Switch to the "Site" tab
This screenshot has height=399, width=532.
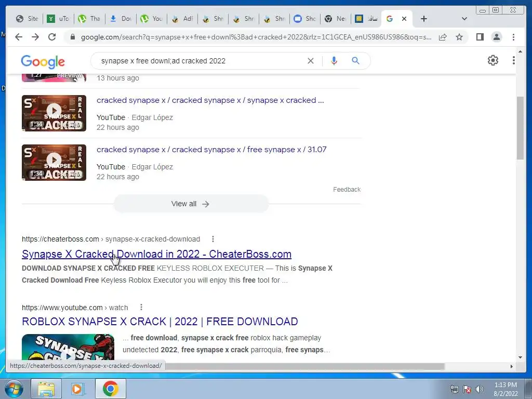(27, 19)
